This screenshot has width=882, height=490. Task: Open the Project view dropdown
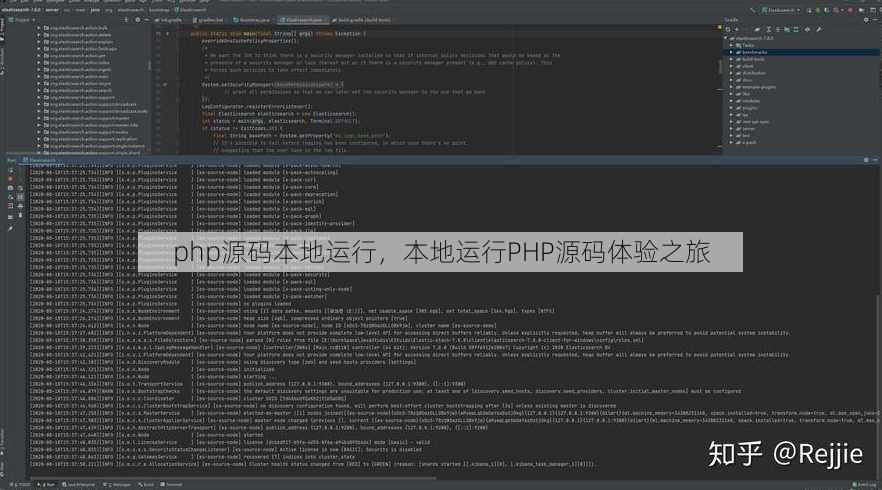22,20
